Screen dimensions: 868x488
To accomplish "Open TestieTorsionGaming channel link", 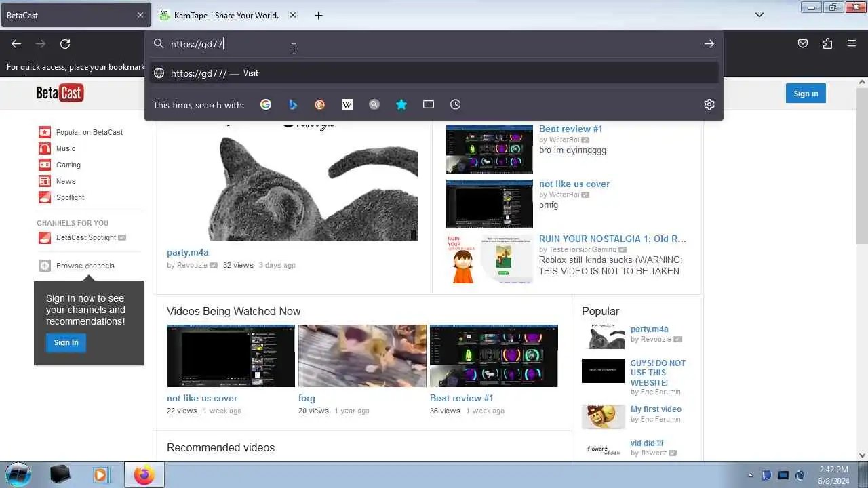I will [583, 249].
